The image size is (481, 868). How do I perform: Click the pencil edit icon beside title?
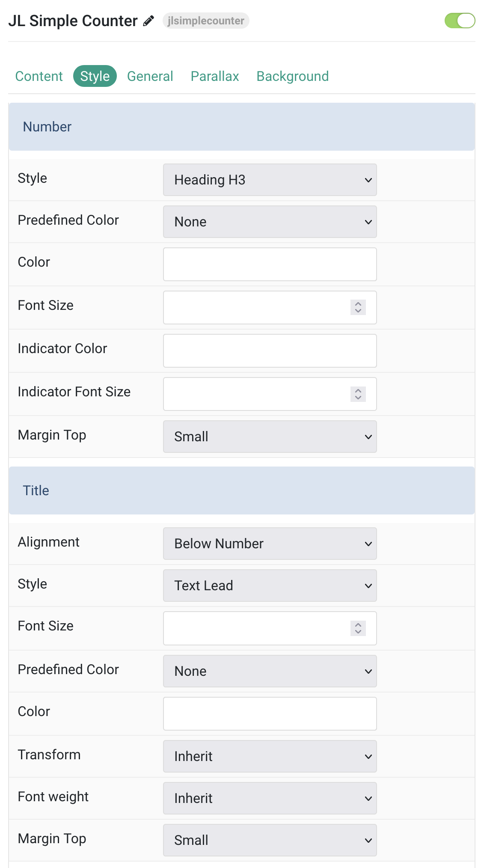pos(148,21)
